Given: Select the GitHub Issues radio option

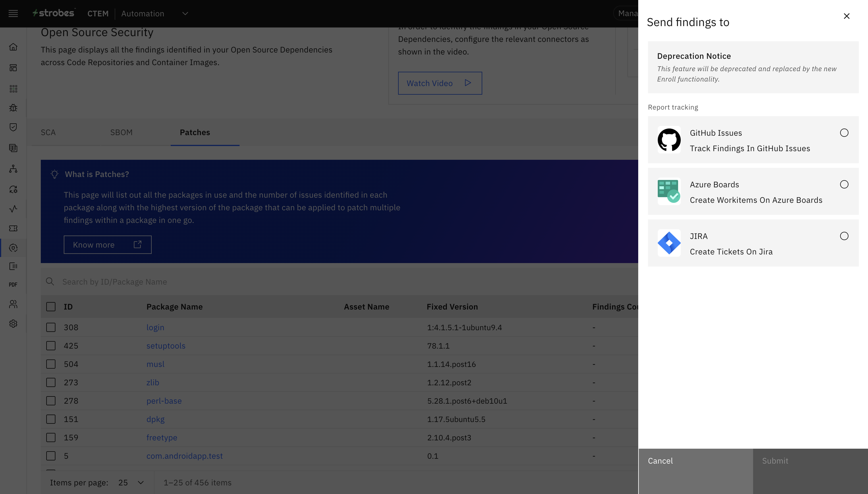Looking at the screenshot, I should [844, 133].
